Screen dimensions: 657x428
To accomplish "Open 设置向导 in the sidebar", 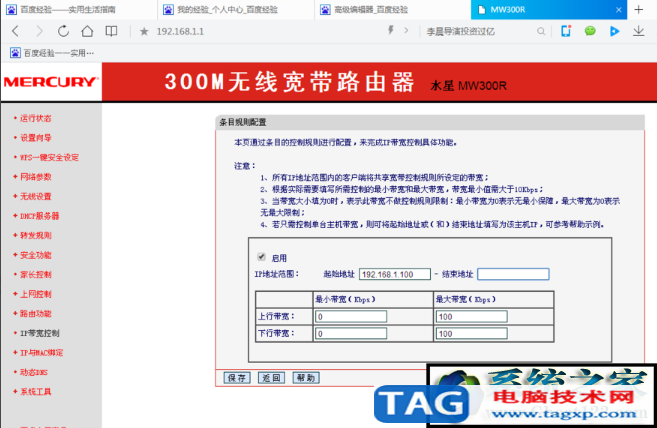I will (36, 137).
